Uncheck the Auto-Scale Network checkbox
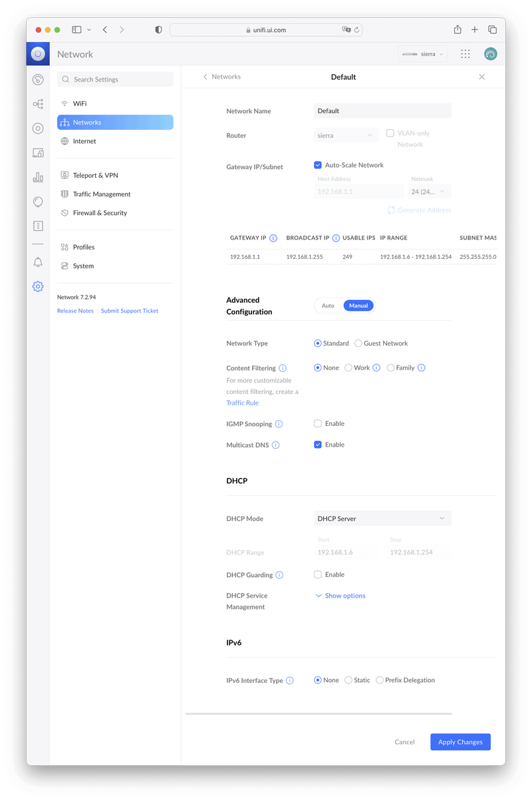This screenshot has height=800, width=532. tap(318, 165)
